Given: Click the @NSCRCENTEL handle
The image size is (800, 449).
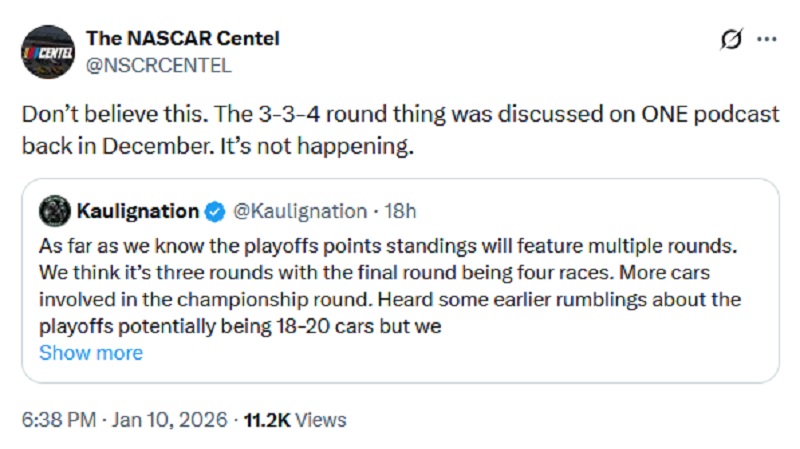Looking at the screenshot, I should tap(159, 66).
